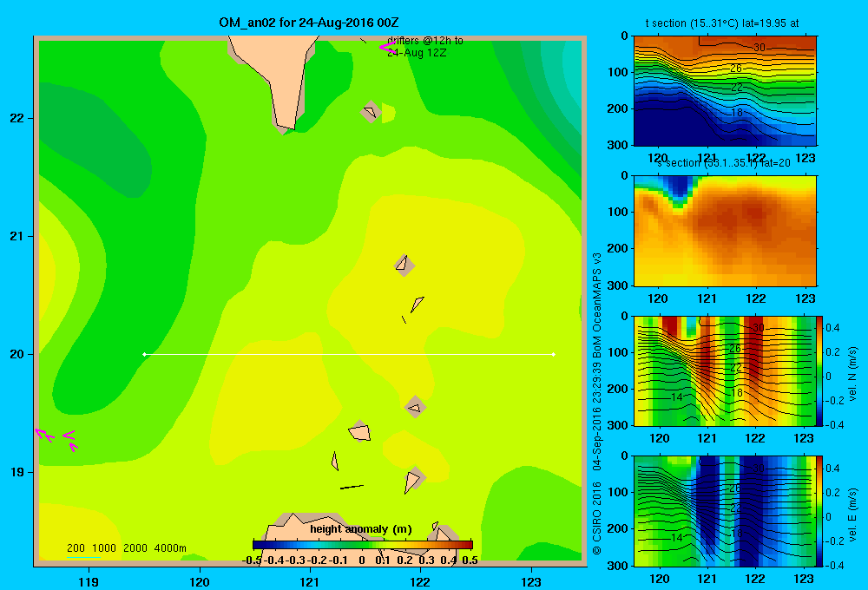Click the latitude 22 axis label
The height and width of the screenshot is (590, 868).
16,118
